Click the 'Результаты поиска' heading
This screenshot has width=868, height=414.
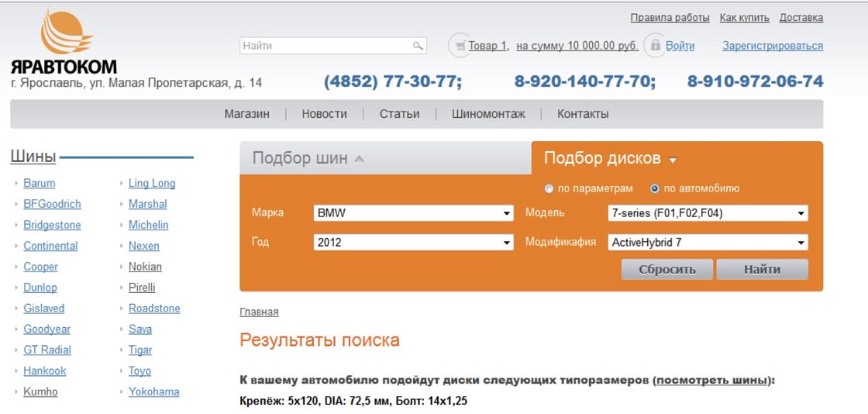(319, 340)
